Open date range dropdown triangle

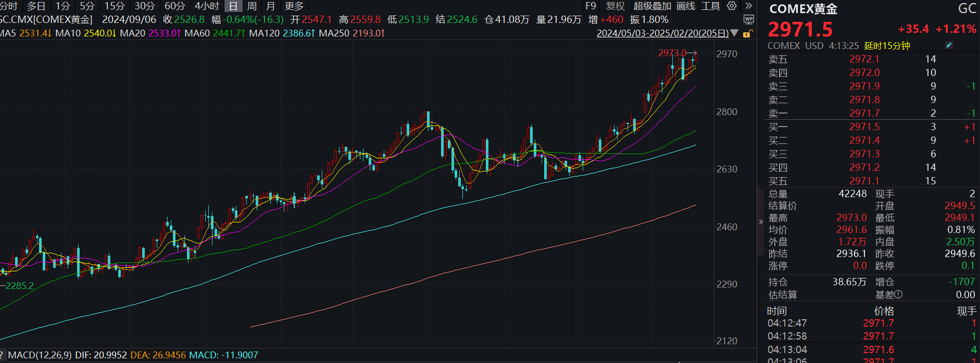click(734, 33)
